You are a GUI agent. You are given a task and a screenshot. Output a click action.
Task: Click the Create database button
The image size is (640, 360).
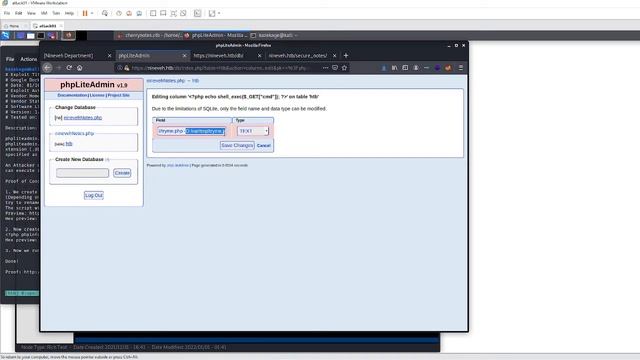(x=122, y=173)
